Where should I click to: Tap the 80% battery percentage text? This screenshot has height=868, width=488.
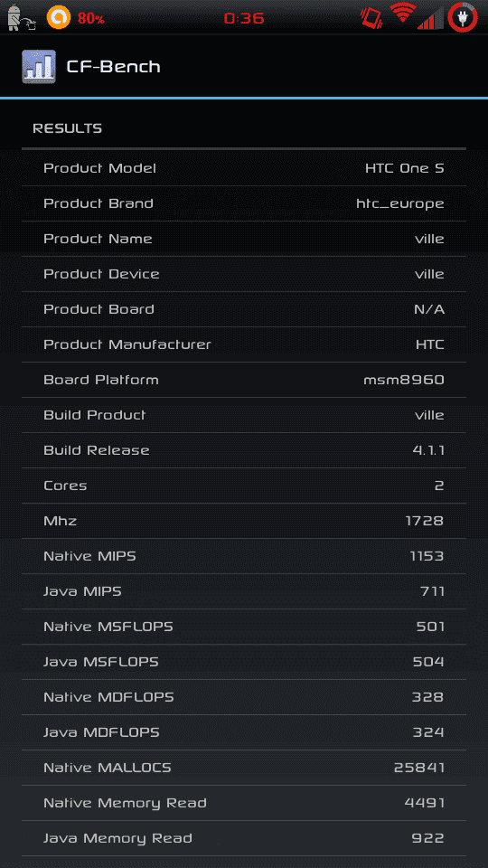(x=91, y=18)
